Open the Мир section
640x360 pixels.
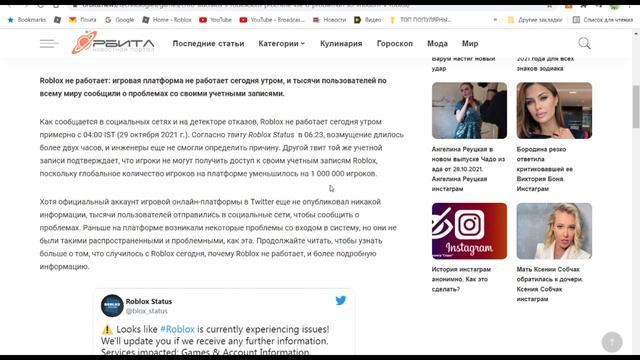(x=470, y=43)
